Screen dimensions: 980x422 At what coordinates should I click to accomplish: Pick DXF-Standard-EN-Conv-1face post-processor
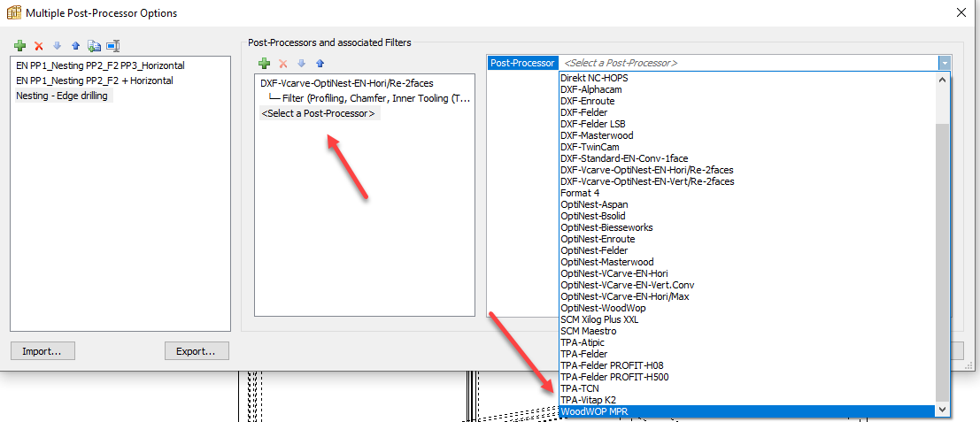coord(747,158)
